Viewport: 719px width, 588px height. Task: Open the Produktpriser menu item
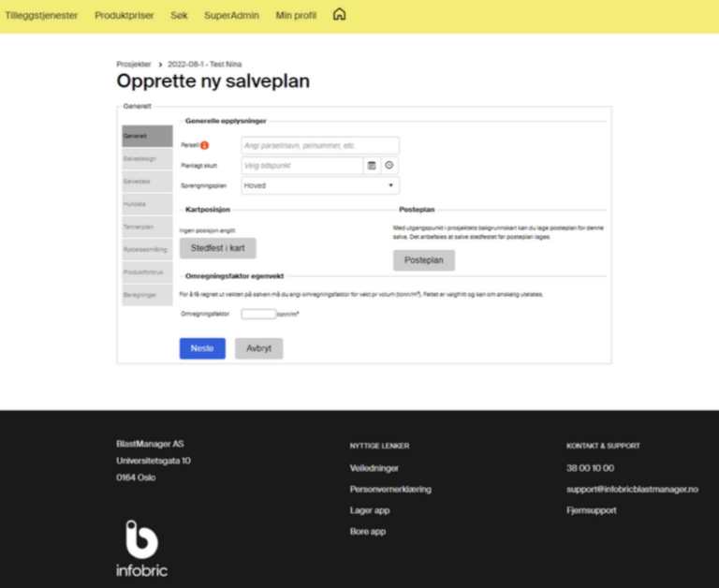[125, 16]
